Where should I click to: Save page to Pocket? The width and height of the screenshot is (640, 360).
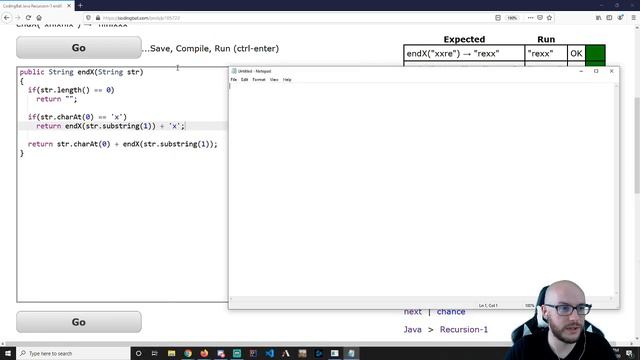click(x=540, y=18)
